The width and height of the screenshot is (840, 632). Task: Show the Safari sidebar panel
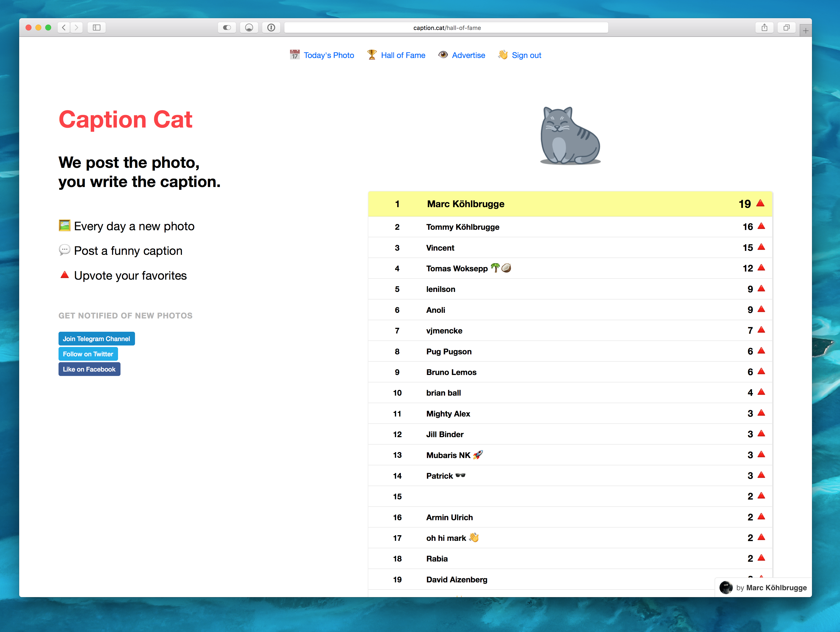click(x=96, y=27)
